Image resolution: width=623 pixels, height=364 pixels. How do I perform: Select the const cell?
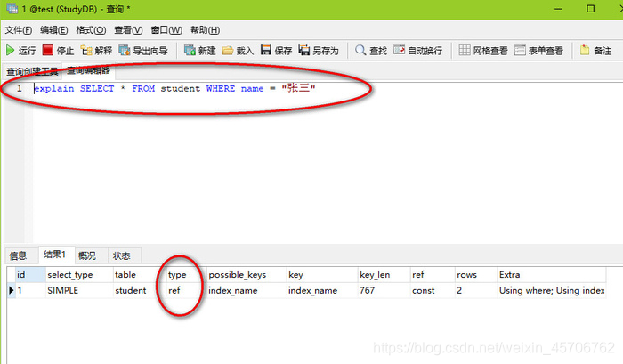coord(433,290)
